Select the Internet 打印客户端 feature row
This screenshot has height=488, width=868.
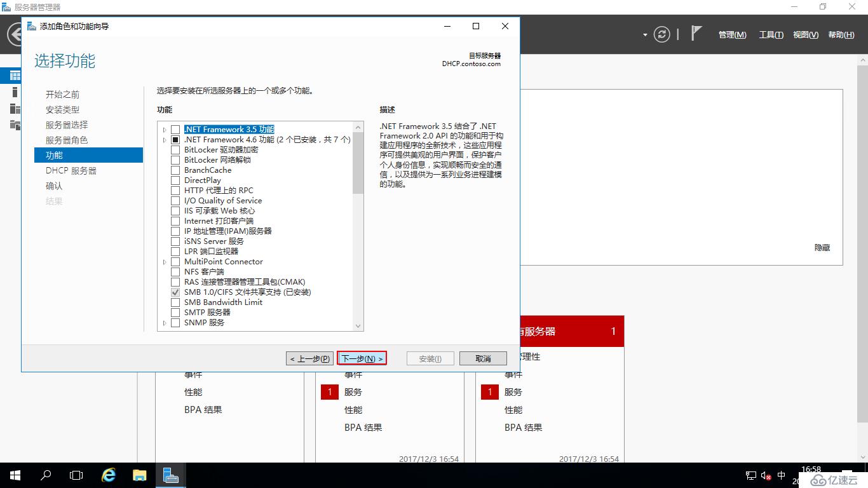(219, 221)
